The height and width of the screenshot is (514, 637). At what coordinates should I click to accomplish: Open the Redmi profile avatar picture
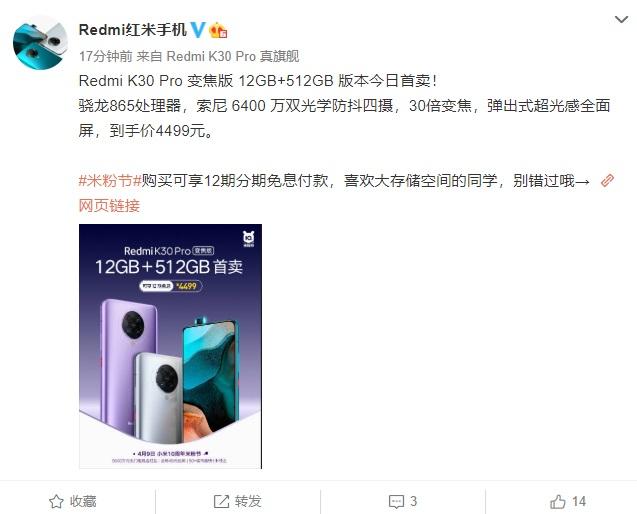click(40, 43)
